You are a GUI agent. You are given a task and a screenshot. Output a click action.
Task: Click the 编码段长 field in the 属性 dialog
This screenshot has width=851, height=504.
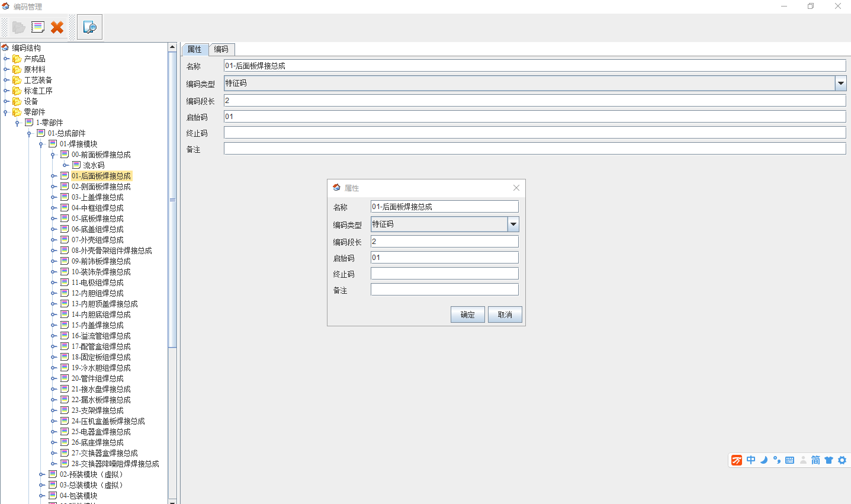(x=445, y=242)
